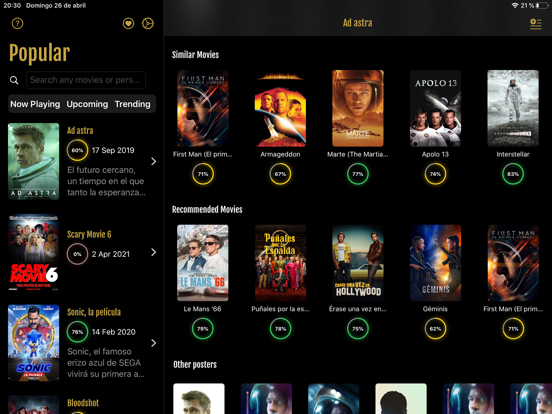This screenshot has height=414, width=552.
Task: Open Sonic, la película row chevron
Action: pos(153,343)
